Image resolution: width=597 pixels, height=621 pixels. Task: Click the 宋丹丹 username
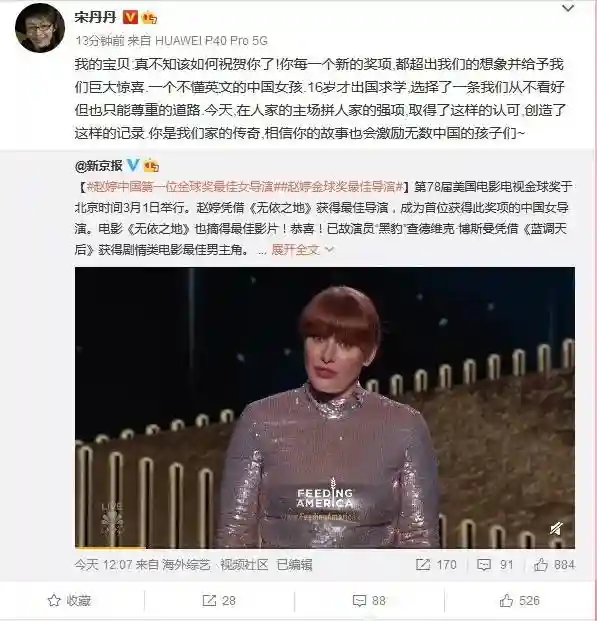[95, 17]
